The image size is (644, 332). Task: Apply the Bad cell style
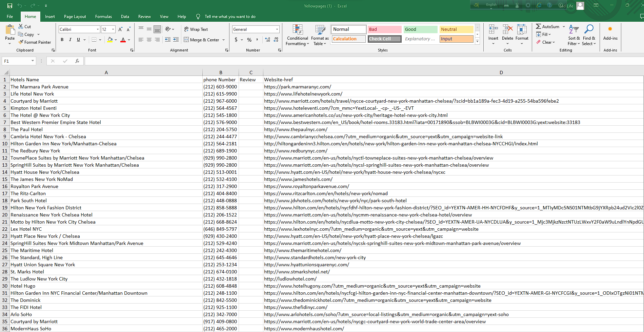pyautogui.click(x=384, y=29)
